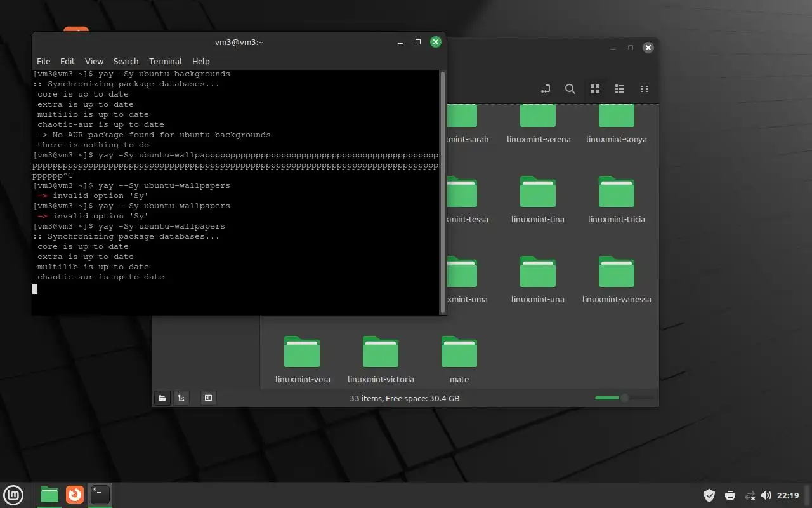Open the terminal Help menu
Viewport: 812px width, 508px height.
(x=200, y=61)
